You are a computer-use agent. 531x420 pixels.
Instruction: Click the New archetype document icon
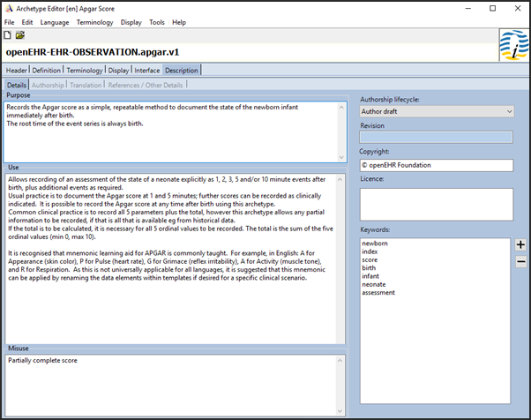(x=7, y=35)
